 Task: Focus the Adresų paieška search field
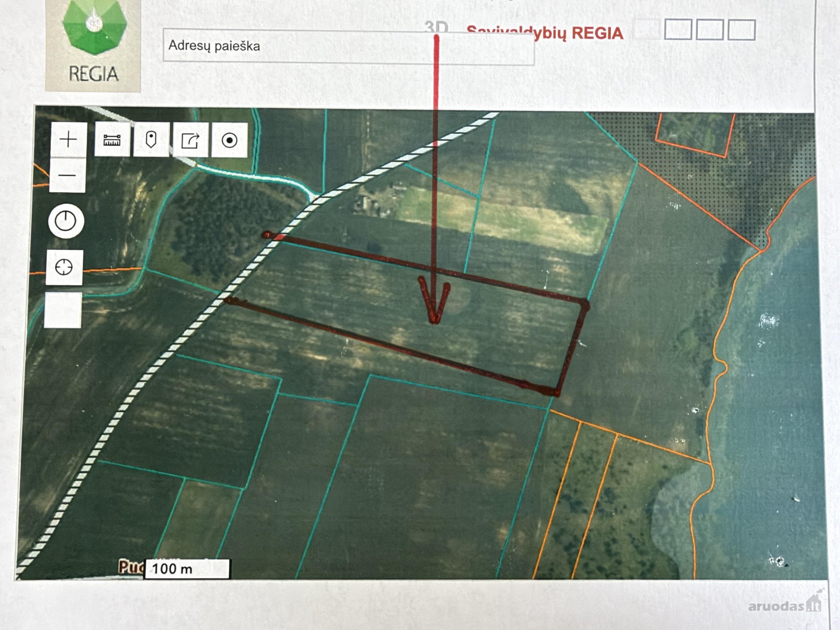tap(349, 47)
